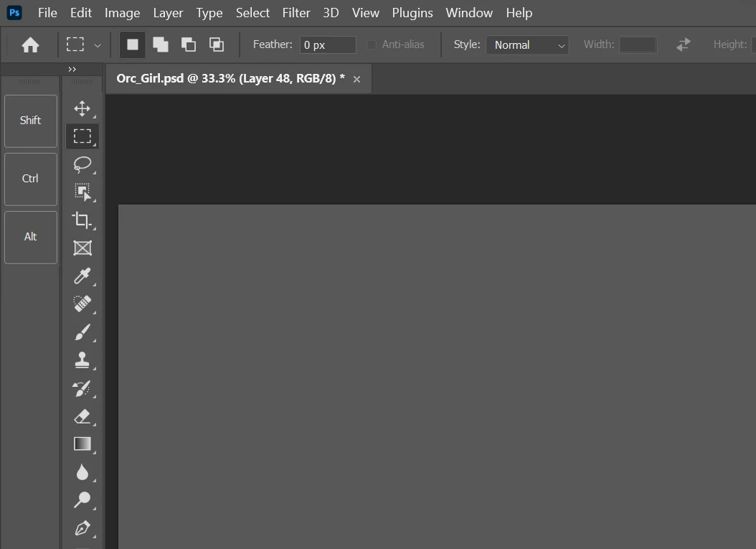Select the Brush tool
The width and height of the screenshot is (756, 549).
tap(82, 332)
